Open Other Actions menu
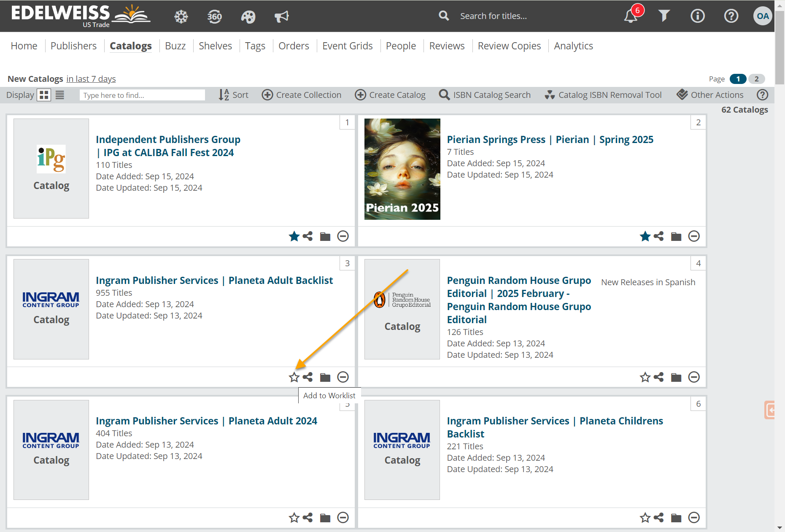 click(710, 95)
